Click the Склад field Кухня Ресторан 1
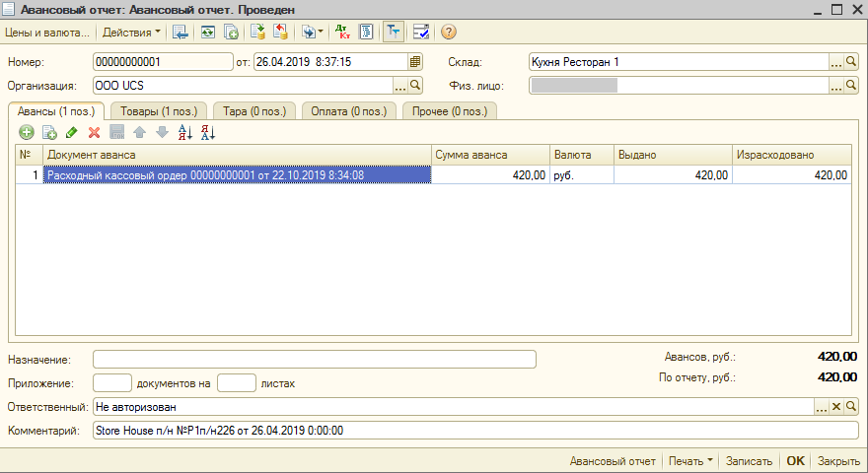The image size is (868, 473). click(679, 62)
